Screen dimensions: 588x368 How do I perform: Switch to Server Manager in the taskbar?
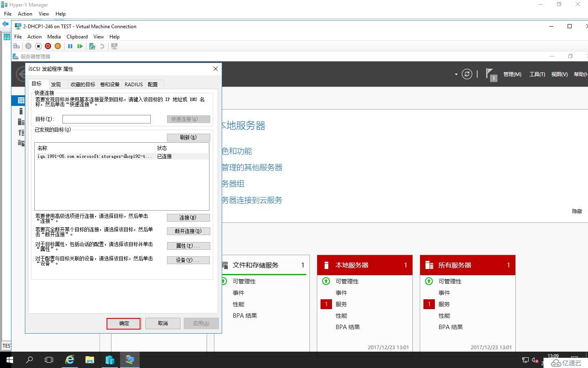[x=110, y=360]
